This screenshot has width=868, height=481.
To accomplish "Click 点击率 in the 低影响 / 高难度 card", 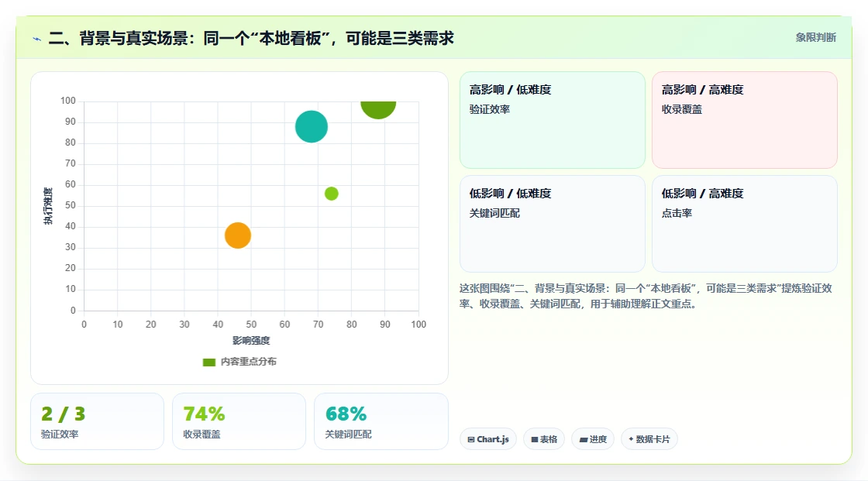I will click(x=677, y=213).
